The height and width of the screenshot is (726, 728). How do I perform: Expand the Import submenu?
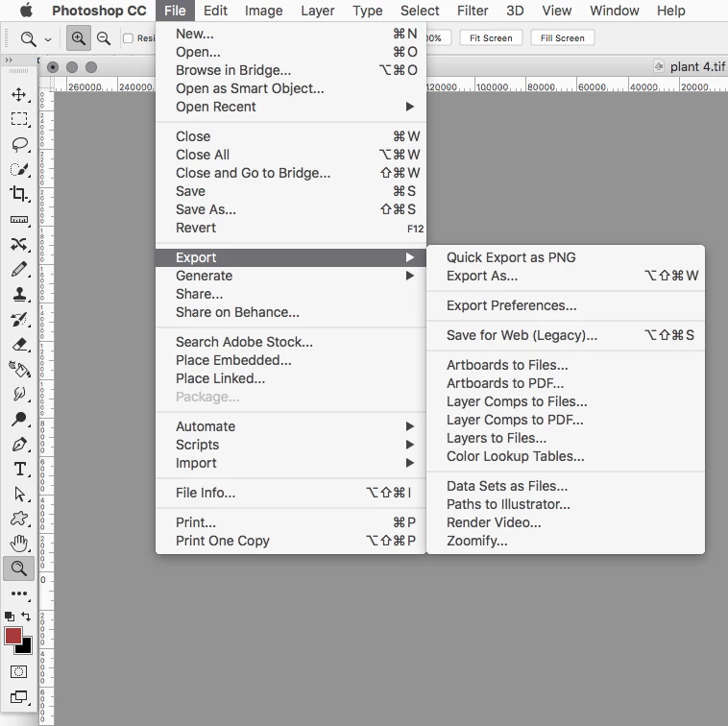[291, 463]
